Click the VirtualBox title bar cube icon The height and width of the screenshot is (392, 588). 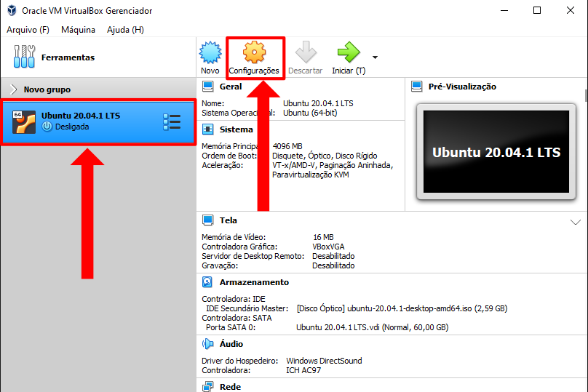[x=12, y=10]
